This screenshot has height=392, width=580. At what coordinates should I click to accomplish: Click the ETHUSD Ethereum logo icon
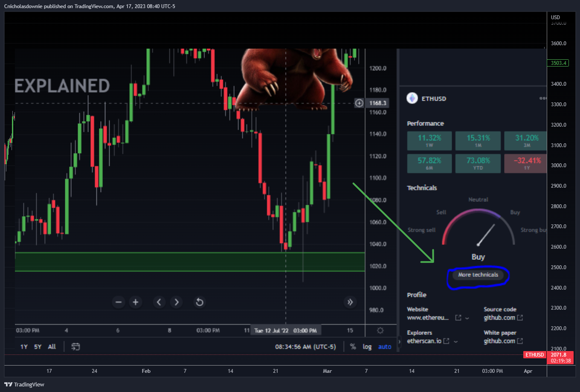pyautogui.click(x=412, y=99)
